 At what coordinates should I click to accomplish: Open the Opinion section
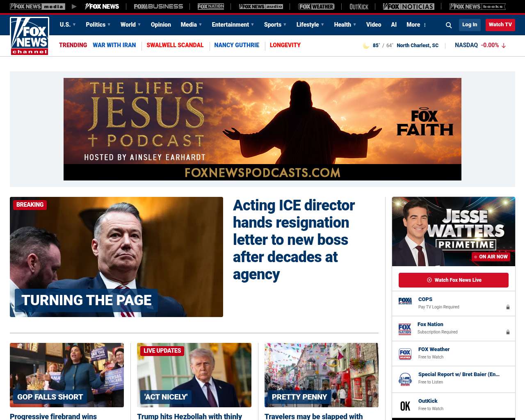(161, 25)
